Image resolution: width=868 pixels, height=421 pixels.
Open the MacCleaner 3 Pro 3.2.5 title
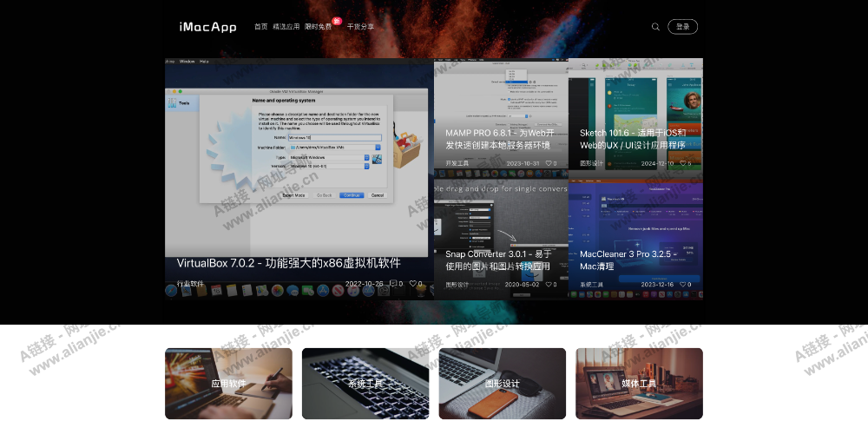[628, 260]
